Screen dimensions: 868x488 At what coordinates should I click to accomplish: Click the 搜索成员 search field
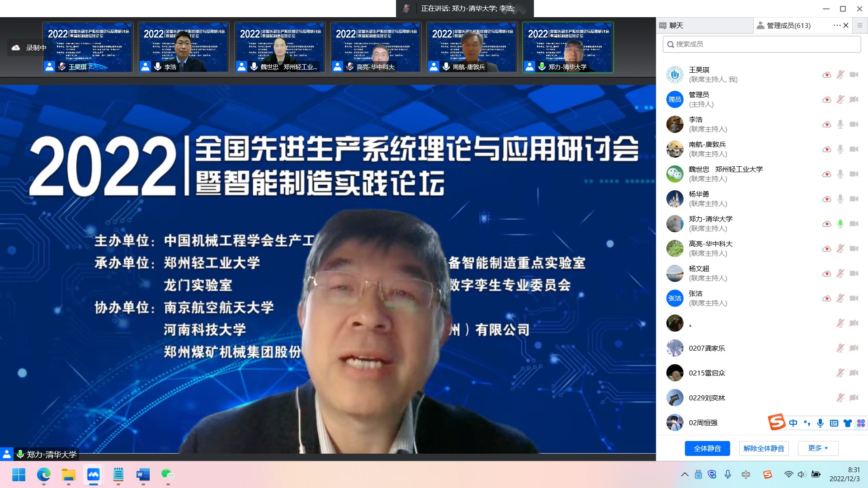[x=761, y=44]
